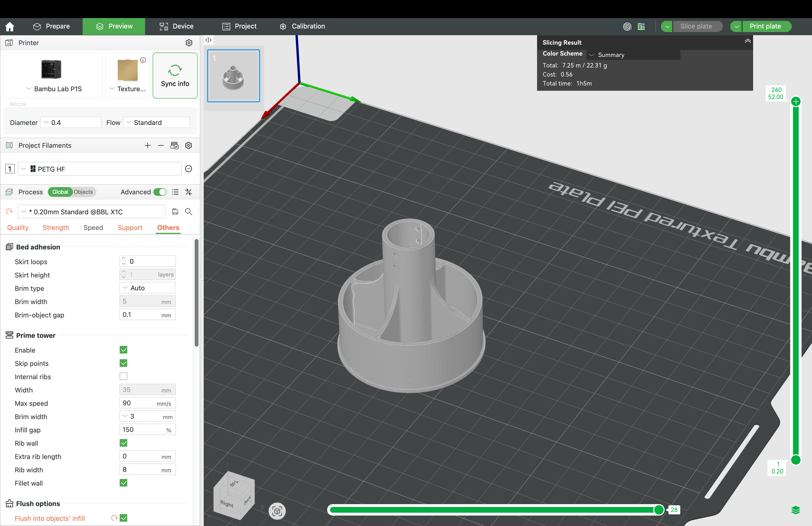Click the home icon
Screen dimensions: 812x526
(9, 27)
